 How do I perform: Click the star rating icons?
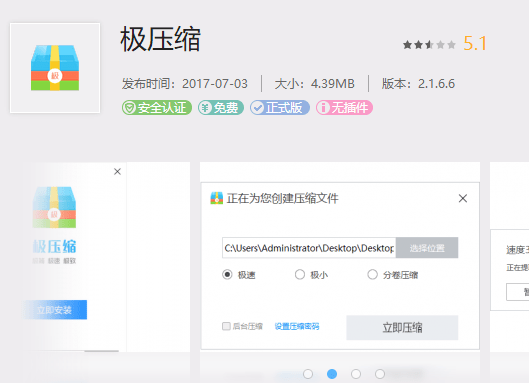point(429,45)
